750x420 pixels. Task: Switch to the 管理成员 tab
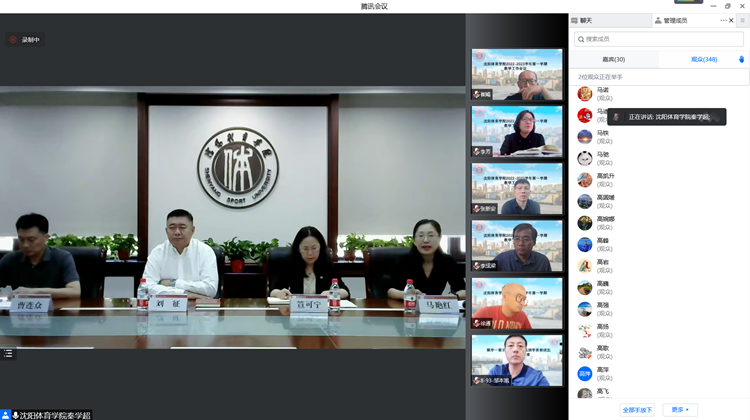[x=670, y=20]
